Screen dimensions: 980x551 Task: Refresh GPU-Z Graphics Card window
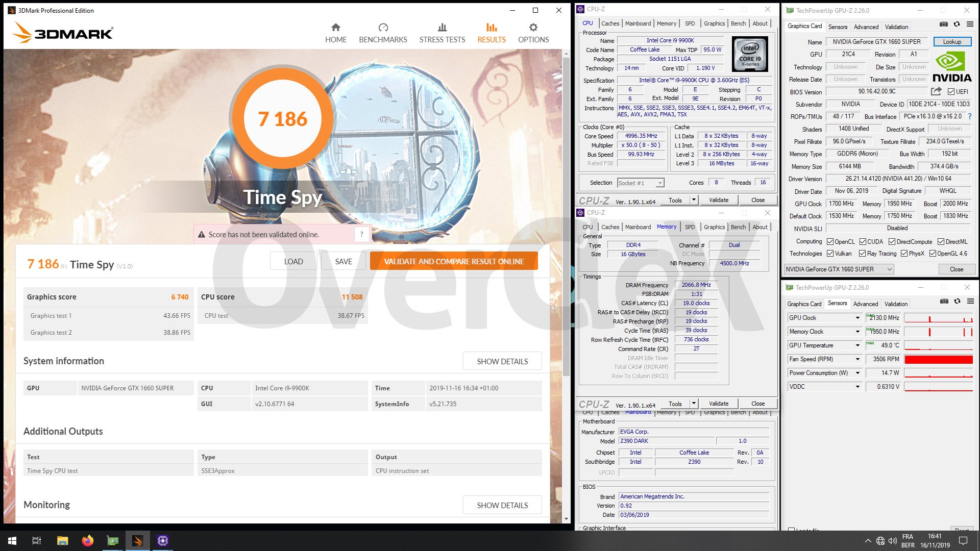pos(957,24)
